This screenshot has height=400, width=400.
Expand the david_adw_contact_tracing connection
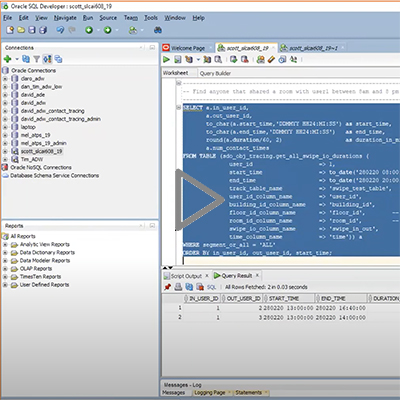pyautogui.click(x=5, y=111)
